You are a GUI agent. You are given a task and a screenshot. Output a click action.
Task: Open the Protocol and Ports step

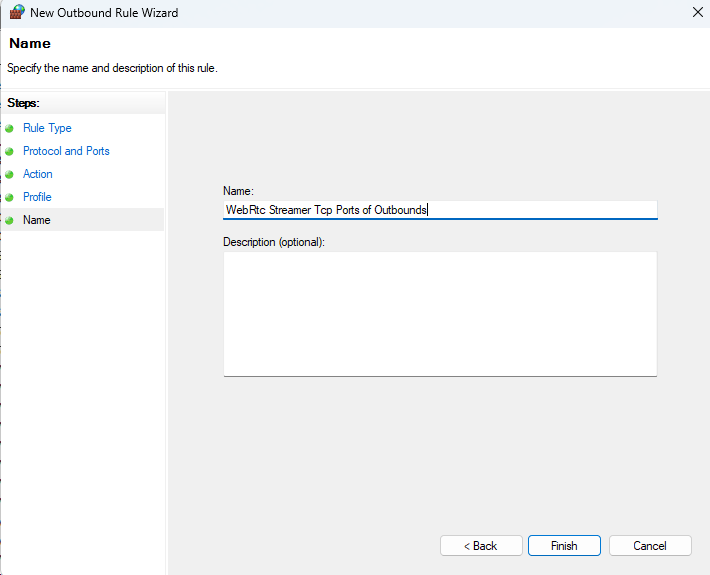[x=66, y=151]
